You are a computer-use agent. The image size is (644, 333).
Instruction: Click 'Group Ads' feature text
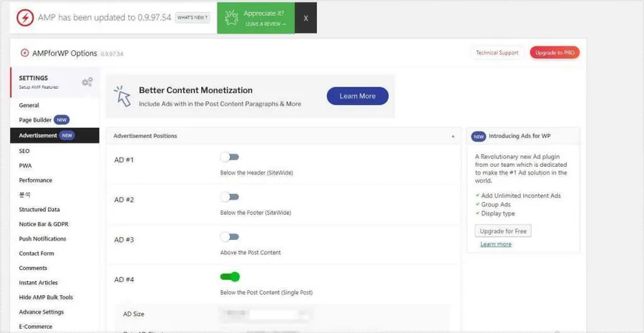point(496,204)
